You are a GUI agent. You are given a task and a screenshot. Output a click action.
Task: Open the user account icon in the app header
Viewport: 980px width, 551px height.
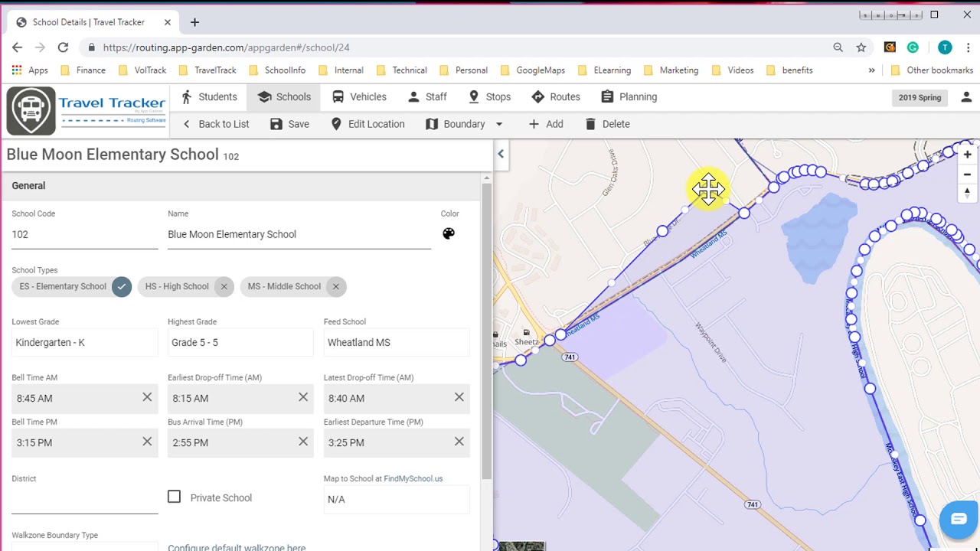(965, 97)
